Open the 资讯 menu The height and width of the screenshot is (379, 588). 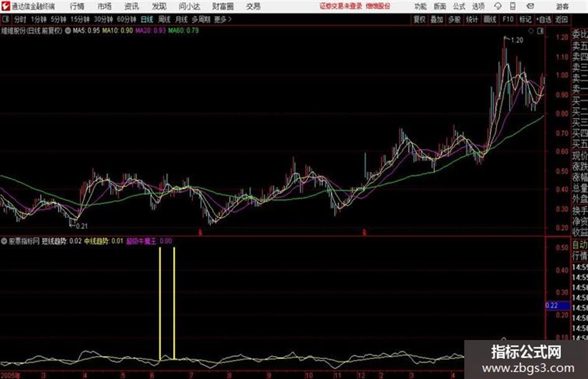[x=132, y=6]
